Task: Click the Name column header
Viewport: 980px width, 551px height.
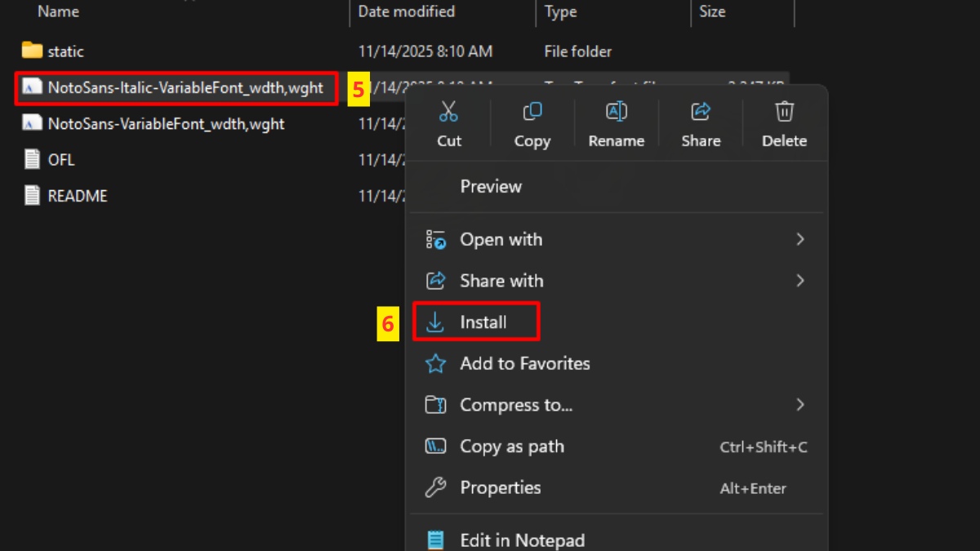Action: [x=58, y=11]
